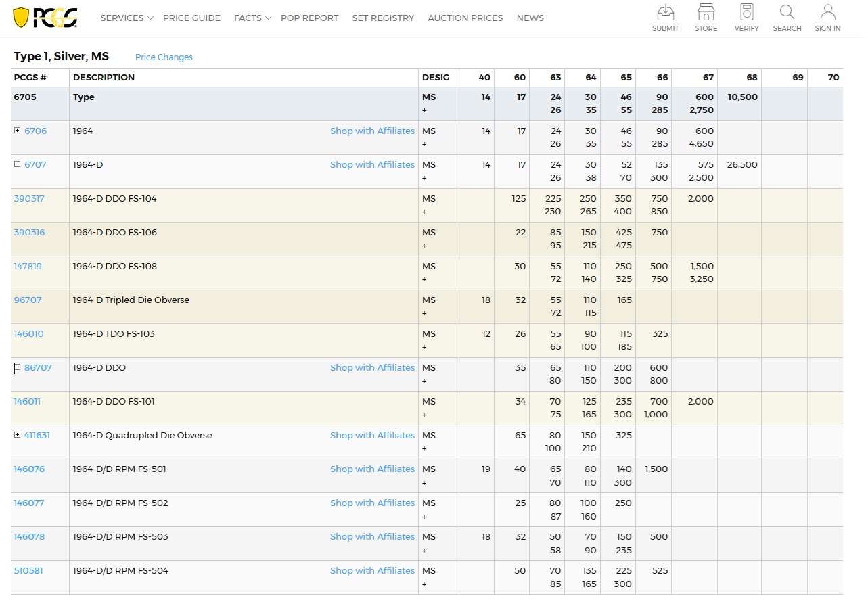This screenshot has width=868, height=600.
Task: Open Auction Prices page
Action: [465, 18]
